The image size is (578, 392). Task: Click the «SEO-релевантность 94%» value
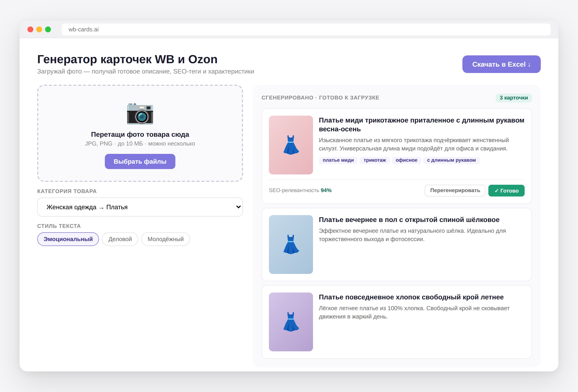(300, 190)
